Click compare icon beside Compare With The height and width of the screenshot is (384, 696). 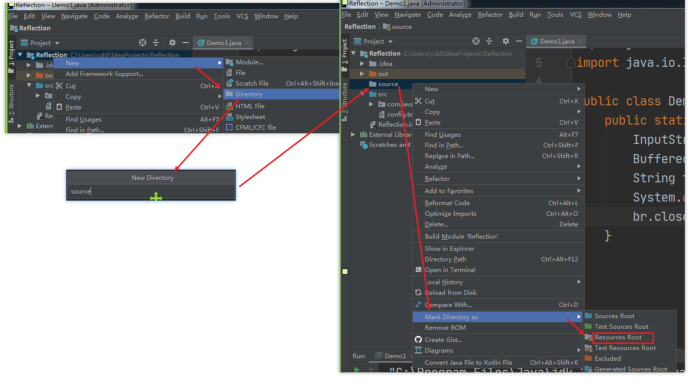(x=418, y=305)
